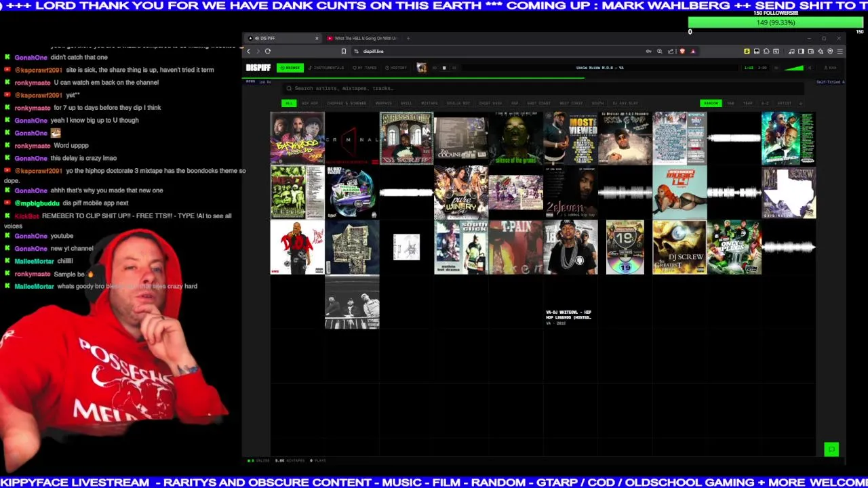Open the extensions puzzle piece menu
868x488 pixels.
766,52
